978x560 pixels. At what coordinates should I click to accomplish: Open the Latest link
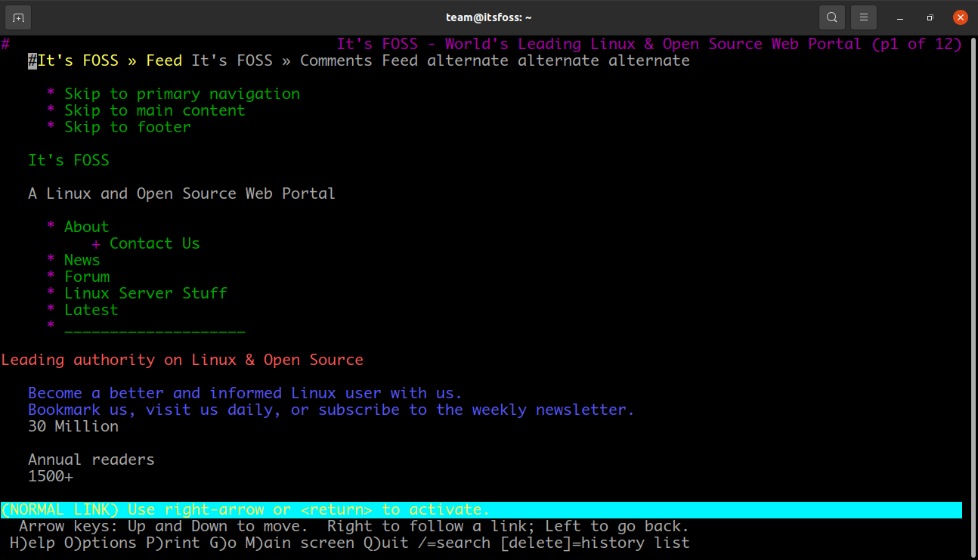[91, 310]
